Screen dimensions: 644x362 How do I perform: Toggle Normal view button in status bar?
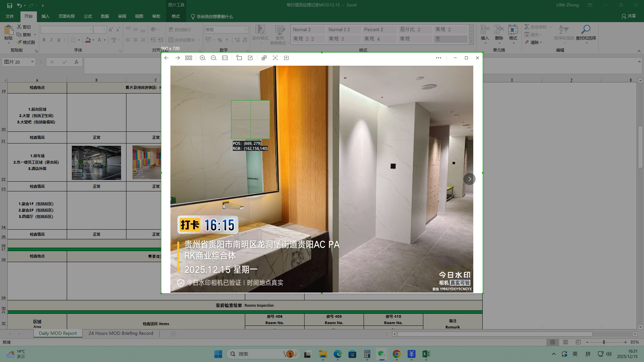552,342
